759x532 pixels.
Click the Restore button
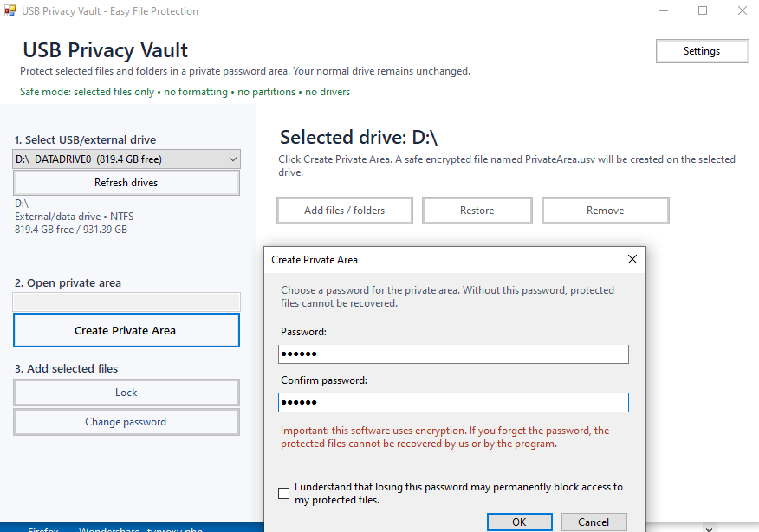click(477, 211)
